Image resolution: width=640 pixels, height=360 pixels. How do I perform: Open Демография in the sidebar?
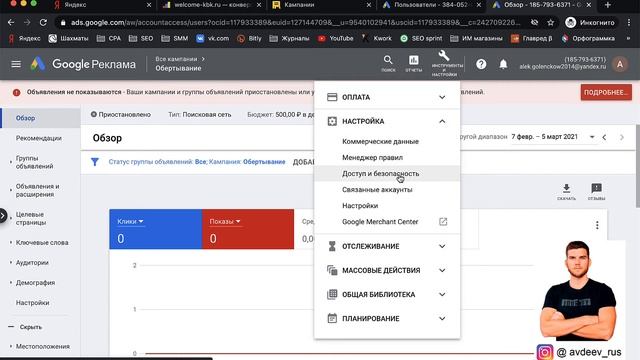tap(36, 282)
